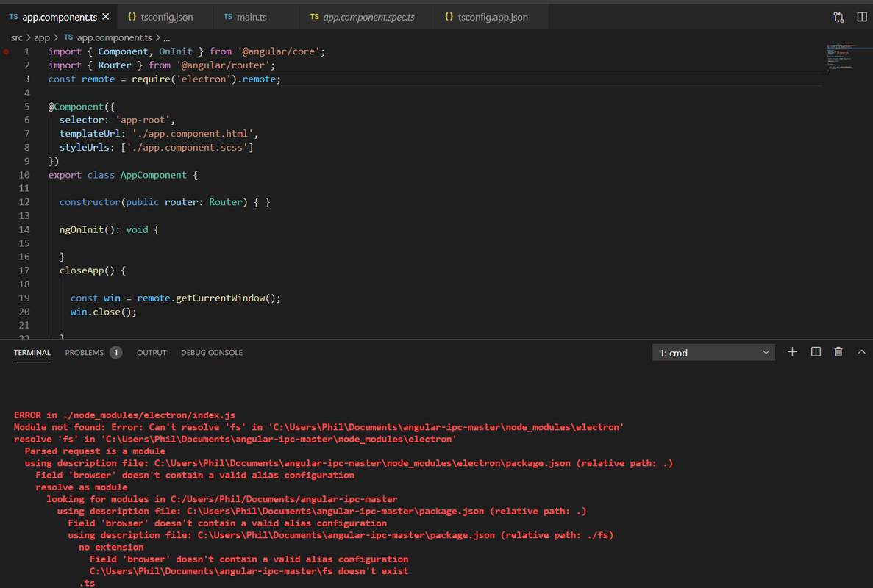Open changes source control icon
Image resolution: width=873 pixels, height=588 pixels.
click(x=838, y=17)
